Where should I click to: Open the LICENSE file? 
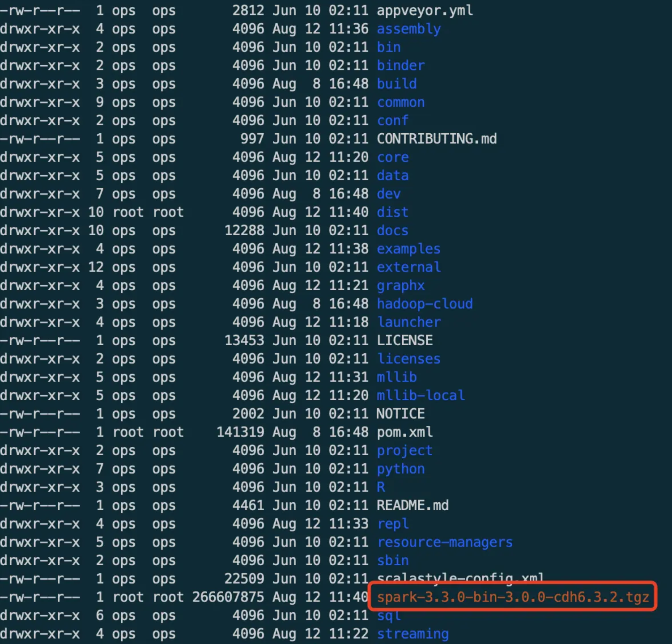[x=404, y=340]
